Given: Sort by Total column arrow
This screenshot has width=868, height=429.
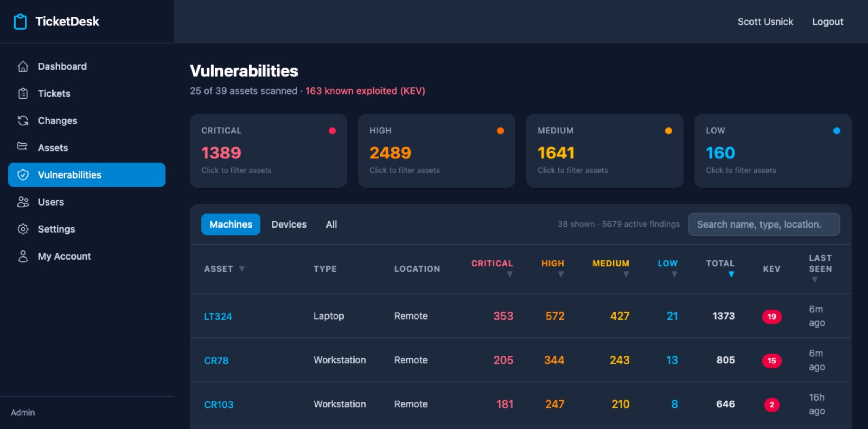Looking at the screenshot, I should 731,274.
